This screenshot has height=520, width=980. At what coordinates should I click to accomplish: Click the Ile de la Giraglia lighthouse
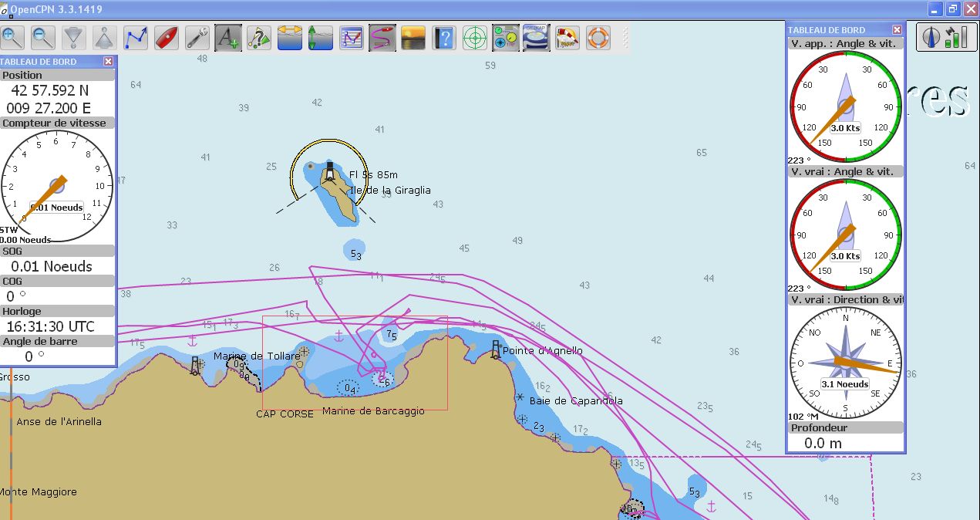click(x=331, y=171)
